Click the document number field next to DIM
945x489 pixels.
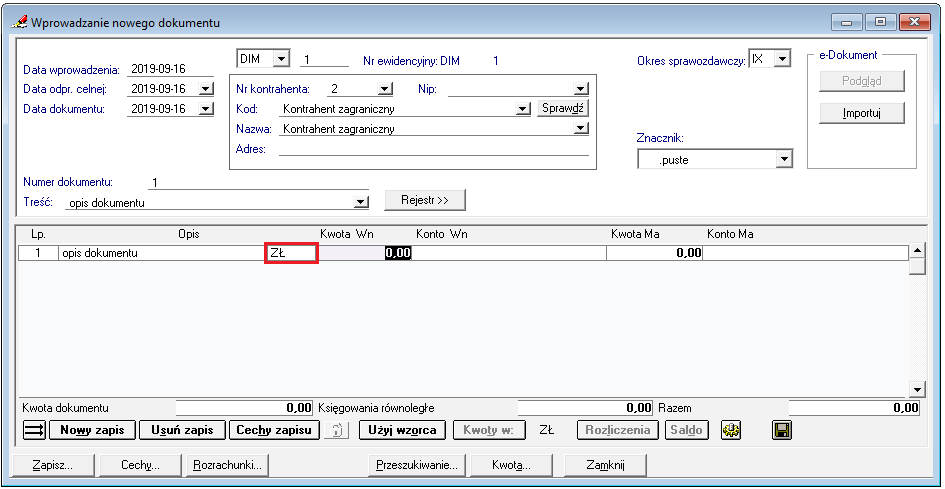click(x=324, y=59)
